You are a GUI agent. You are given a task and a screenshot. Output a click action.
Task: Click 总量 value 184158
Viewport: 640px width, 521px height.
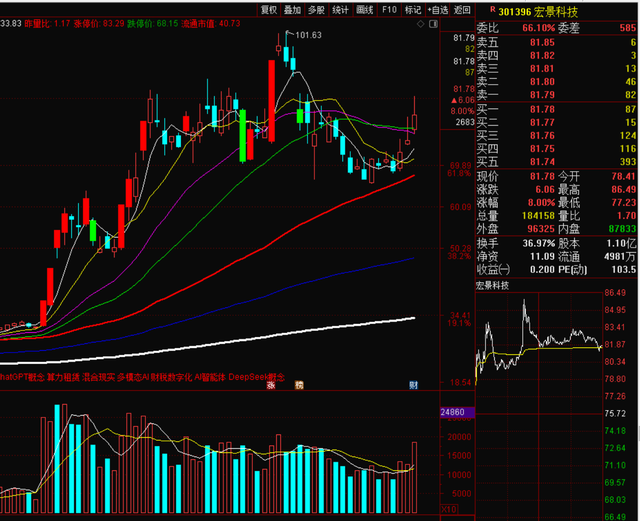(538, 216)
